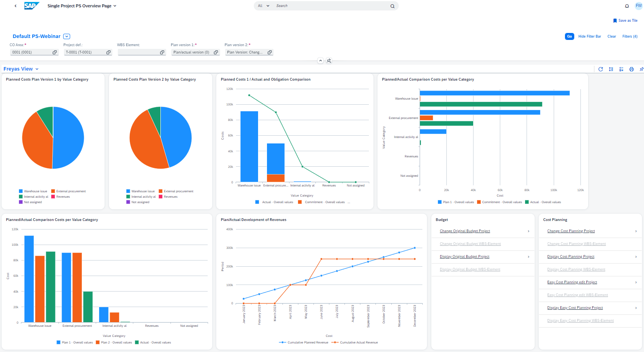Viewport: 644px width, 352px height.
Task: Click the Save as Tile bookmark icon
Action: point(615,21)
